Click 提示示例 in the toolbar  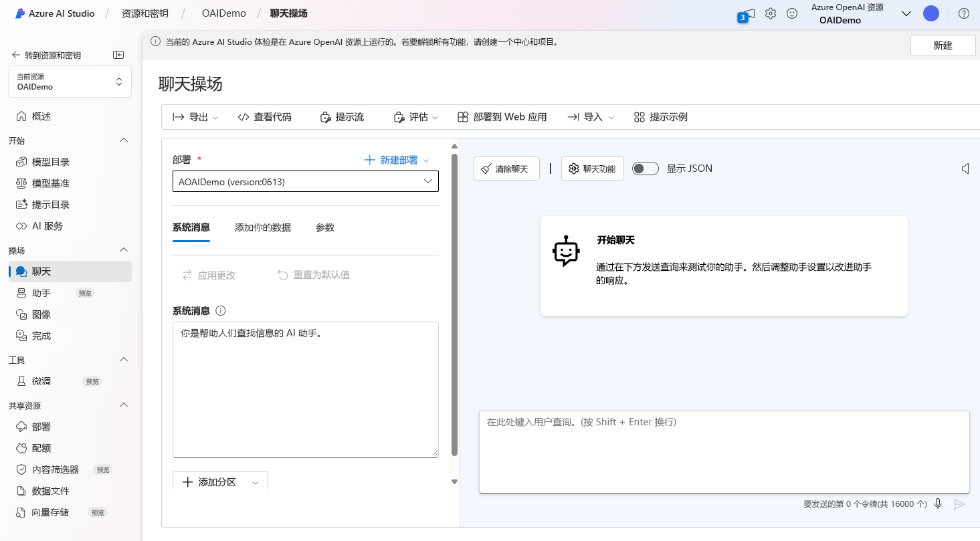point(661,117)
